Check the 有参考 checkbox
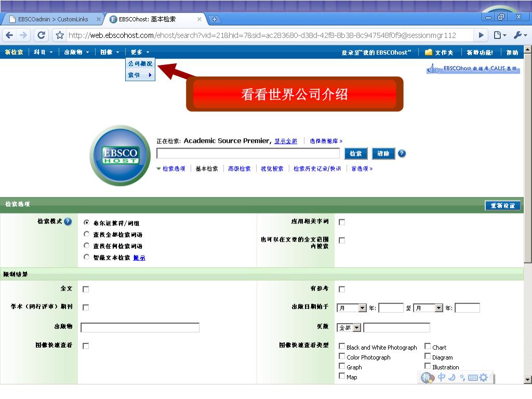532x399 pixels. pyautogui.click(x=342, y=289)
